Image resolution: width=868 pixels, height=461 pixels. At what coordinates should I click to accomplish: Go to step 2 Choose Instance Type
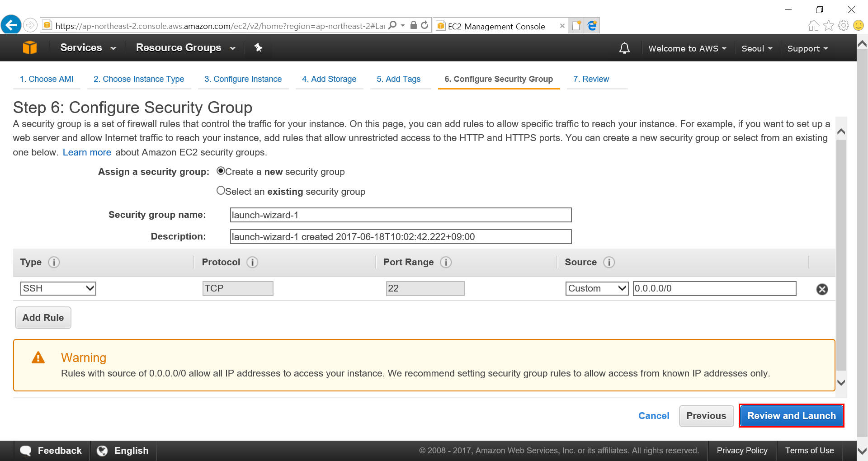click(139, 79)
